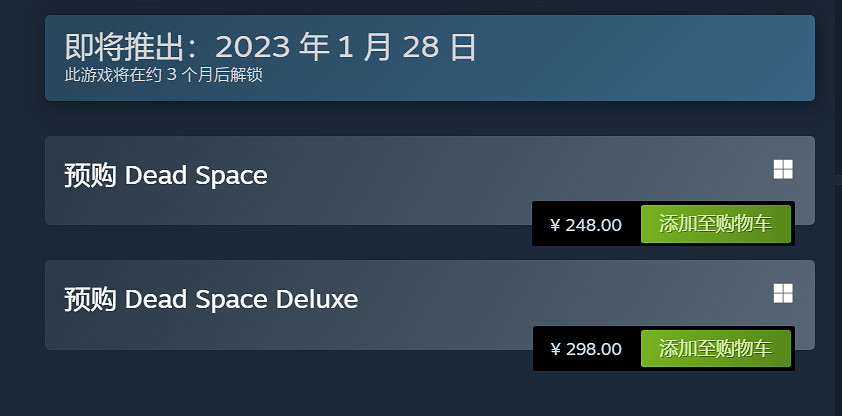Image resolution: width=842 pixels, height=416 pixels.
Task: Add Dead Space Deluxe to the cart
Action: point(715,348)
